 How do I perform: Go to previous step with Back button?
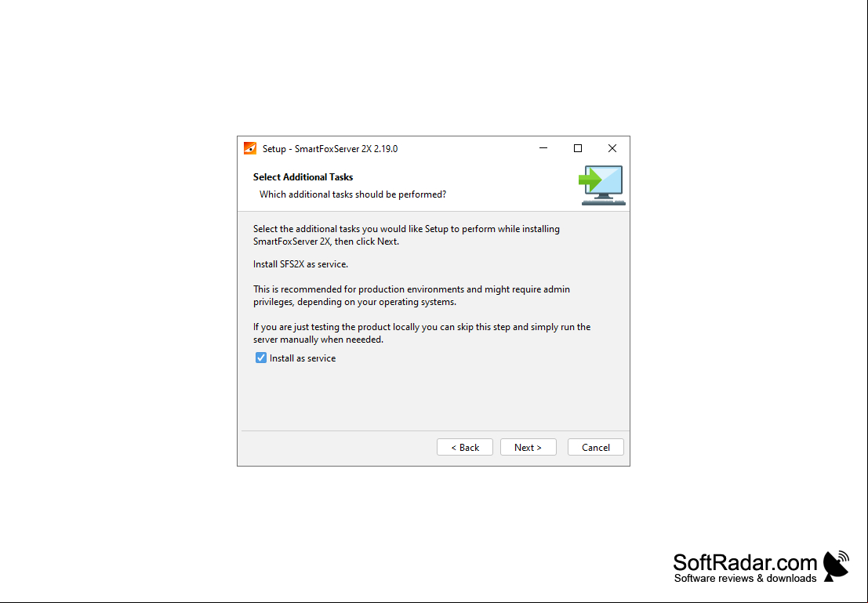[x=464, y=448]
